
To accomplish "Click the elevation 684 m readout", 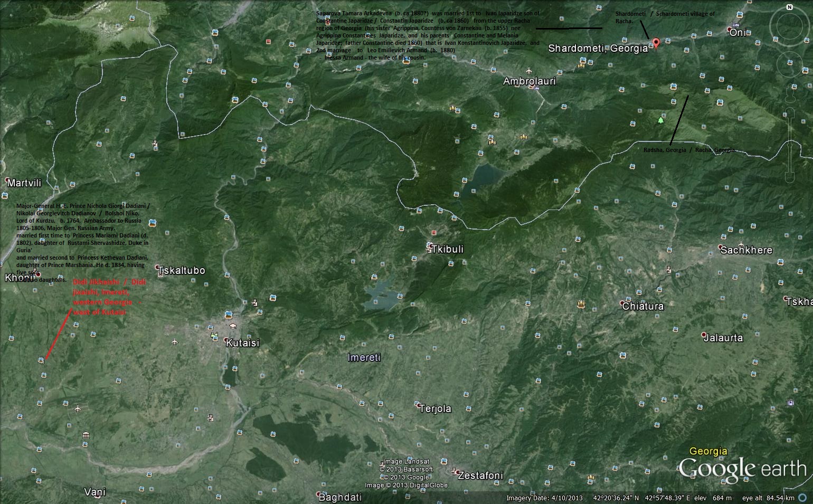I will coord(713,498).
